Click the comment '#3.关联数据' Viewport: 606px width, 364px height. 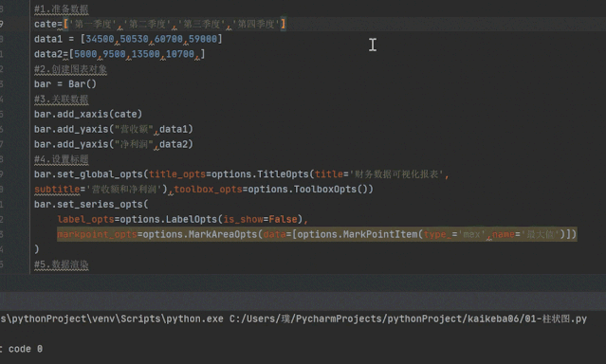61,100
